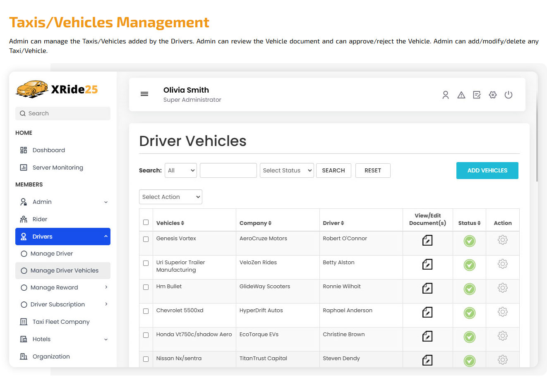Open the Select Status dropdown
Viewport: 547px width, 392px height.
(287, 170)
